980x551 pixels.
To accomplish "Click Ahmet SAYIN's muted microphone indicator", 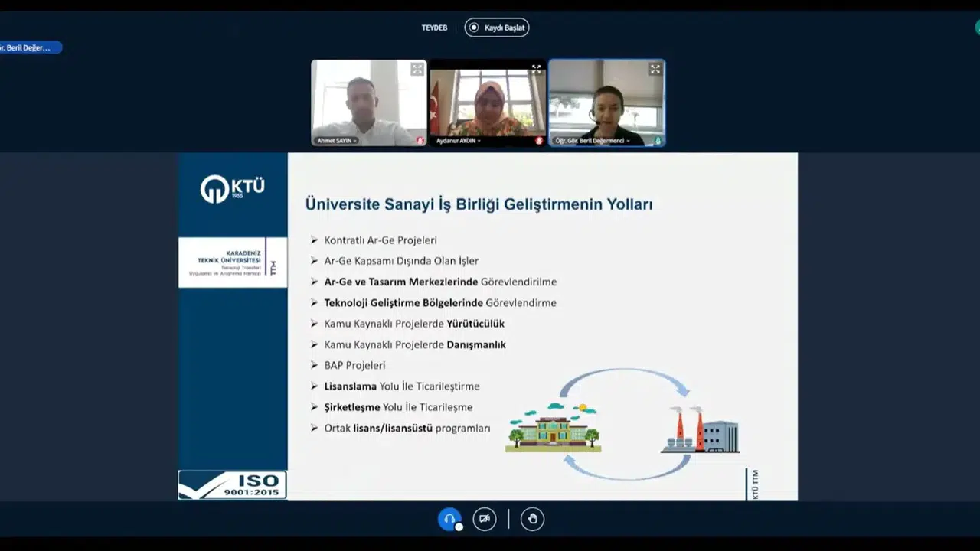I will pos(420,141).
